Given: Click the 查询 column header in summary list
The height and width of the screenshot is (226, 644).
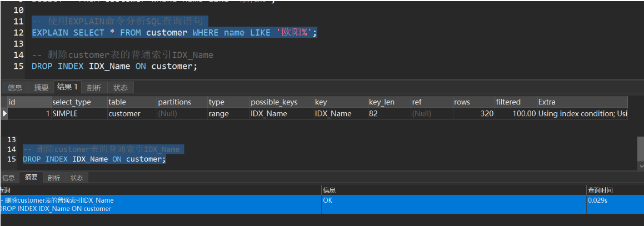Looking at the screenshot, I should coord(160,190).
